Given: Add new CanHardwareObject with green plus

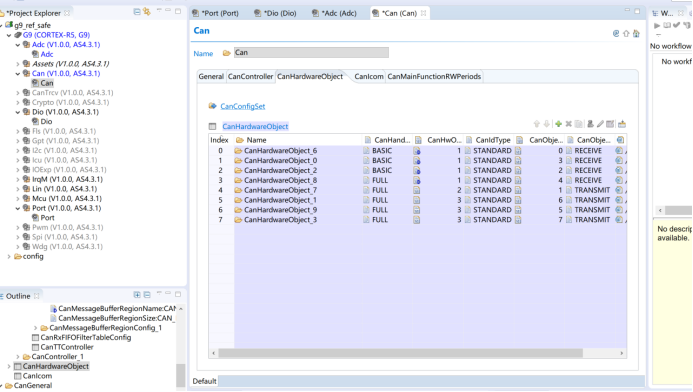Looking at the screenshot, I should pos(558,124).
